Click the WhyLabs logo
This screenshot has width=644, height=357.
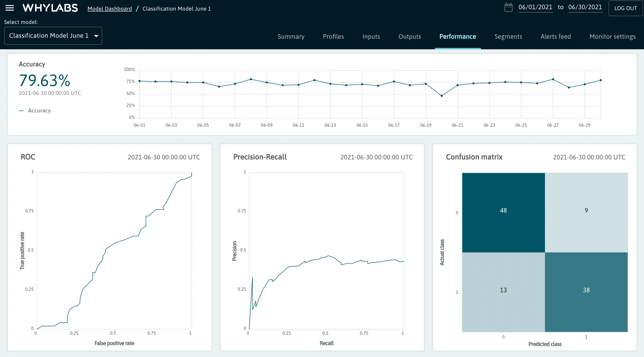click(50, 8)
